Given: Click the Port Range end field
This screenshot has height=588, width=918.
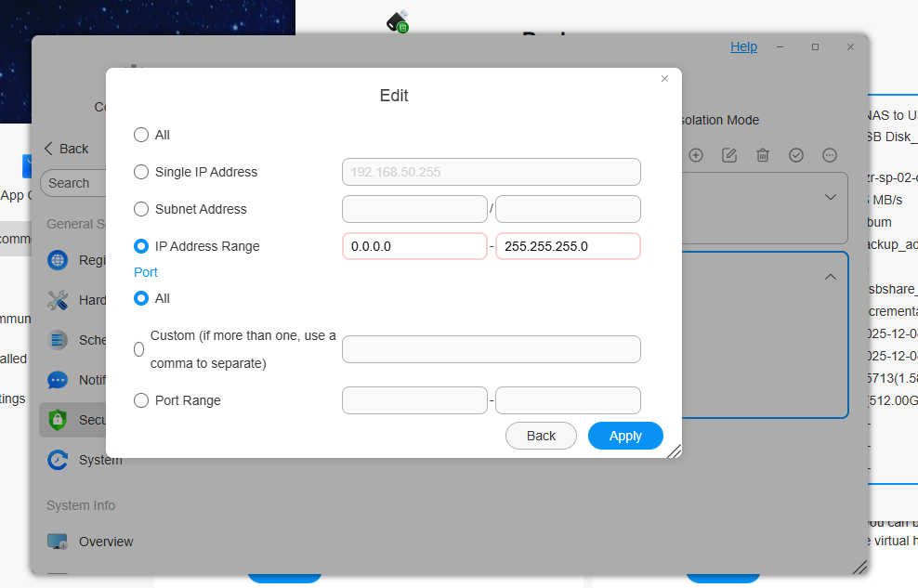Looking at the screenshot, I should (x=568, y=400).
